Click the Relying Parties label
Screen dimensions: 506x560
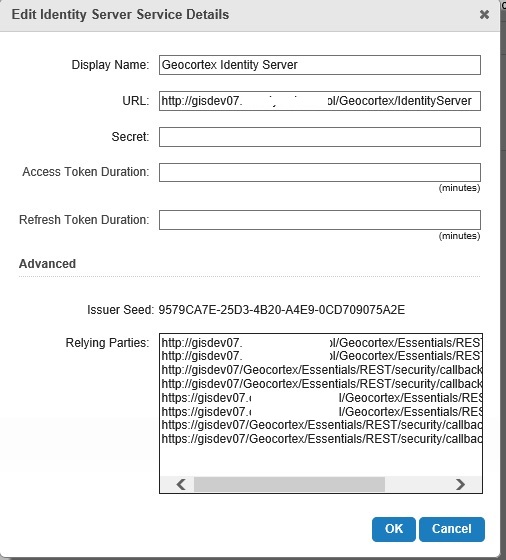coord(107,343)
